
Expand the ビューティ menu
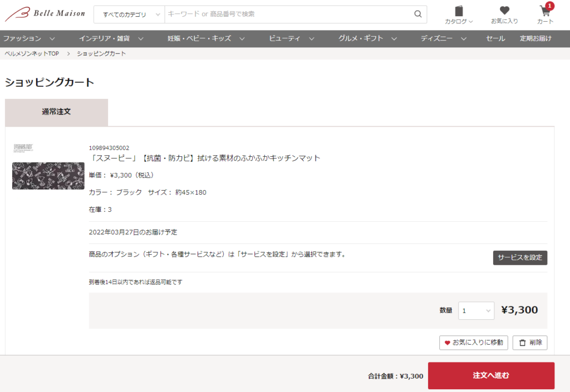[x=292, y=38]
